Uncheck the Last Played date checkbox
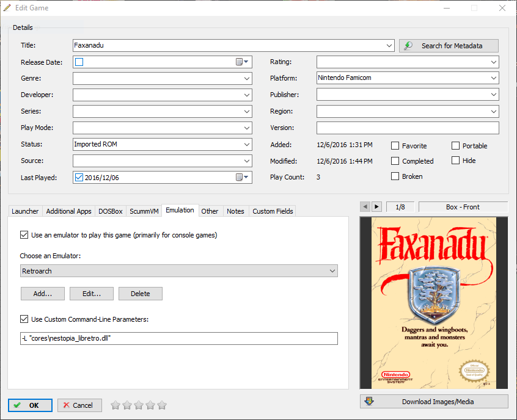This screenshot has height=420, width=517. point(79,177)
